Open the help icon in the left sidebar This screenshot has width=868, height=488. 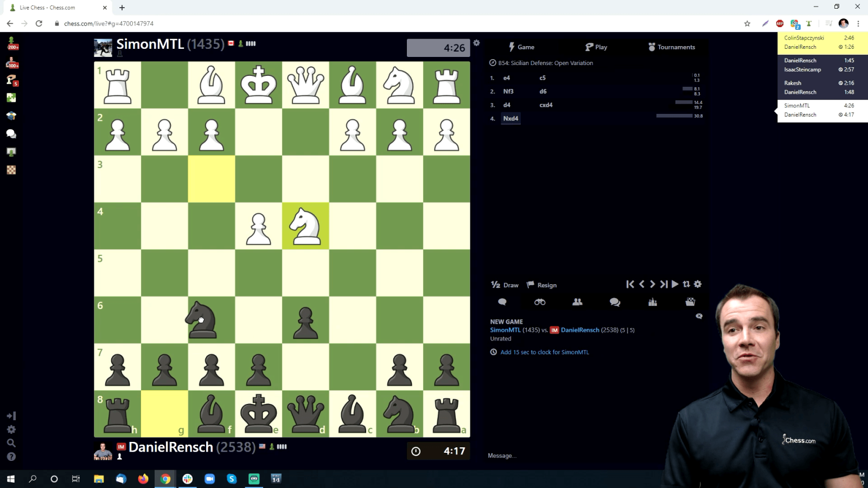[11, 457]
